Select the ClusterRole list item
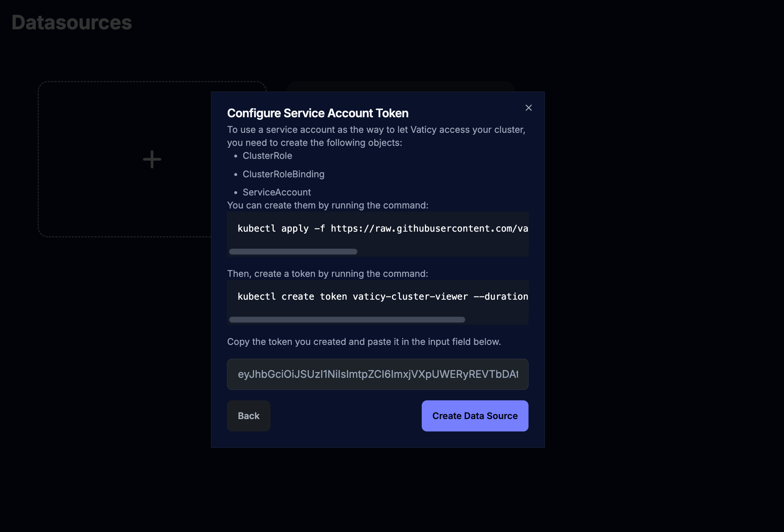Screen dimensions: 784x532 267,156
